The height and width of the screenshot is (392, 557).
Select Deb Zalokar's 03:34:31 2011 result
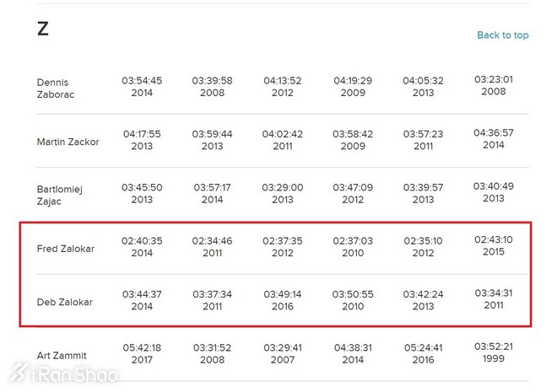pyautogui.click(x=494, y=298)
